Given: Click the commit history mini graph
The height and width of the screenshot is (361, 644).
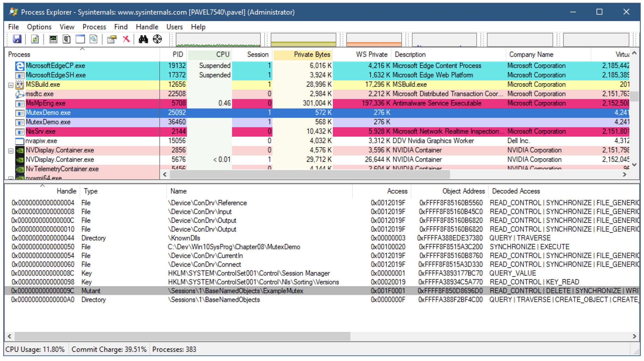Looking at the screenshot, I should coord(303,40).
